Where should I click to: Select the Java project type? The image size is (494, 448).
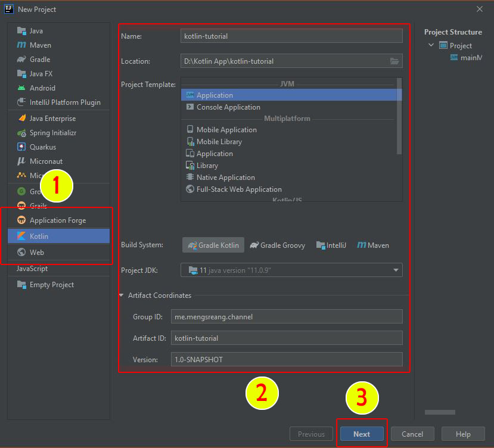tap(58, 31)
